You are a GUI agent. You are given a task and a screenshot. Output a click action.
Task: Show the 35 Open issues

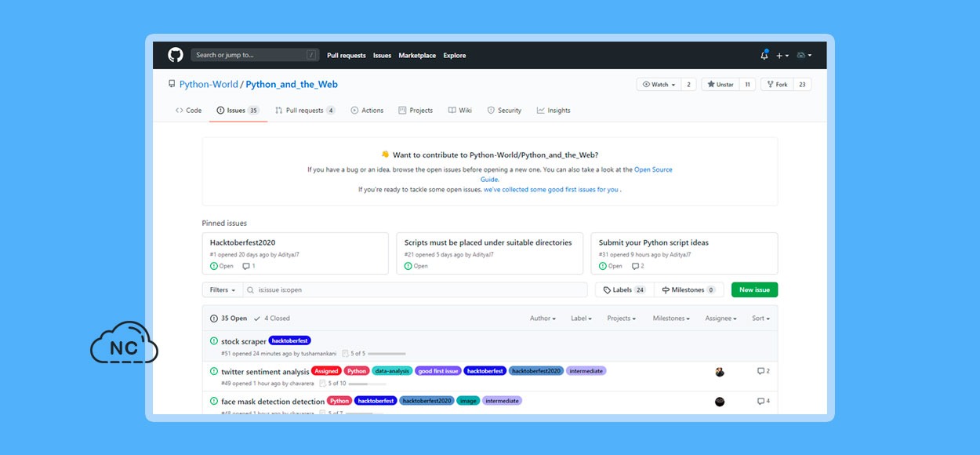tap(228, 318)
